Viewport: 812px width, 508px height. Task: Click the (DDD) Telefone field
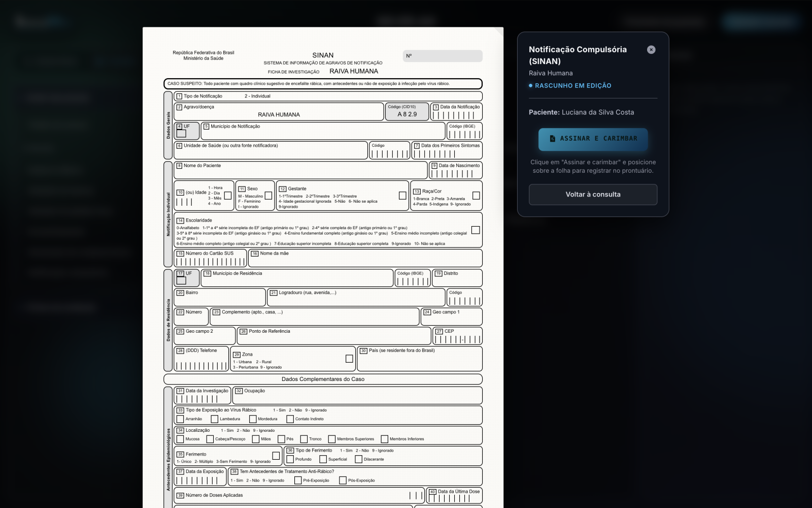coord(201,359)
